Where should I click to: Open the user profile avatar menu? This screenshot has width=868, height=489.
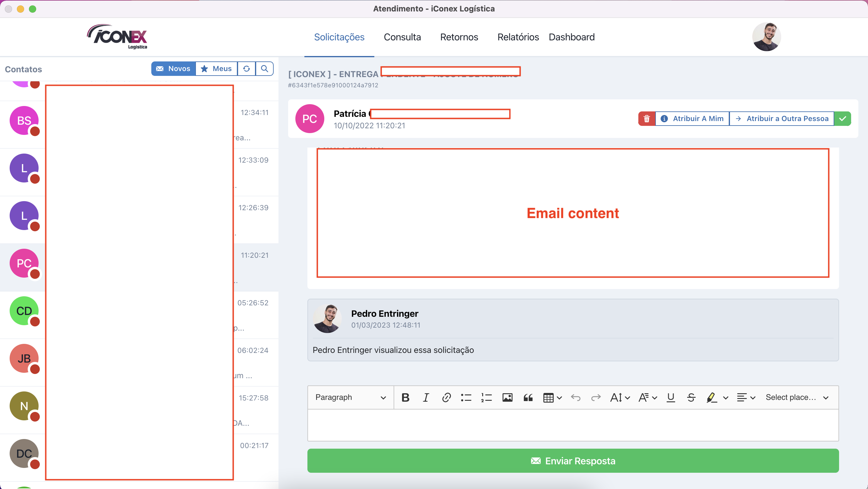coord(766,37)
